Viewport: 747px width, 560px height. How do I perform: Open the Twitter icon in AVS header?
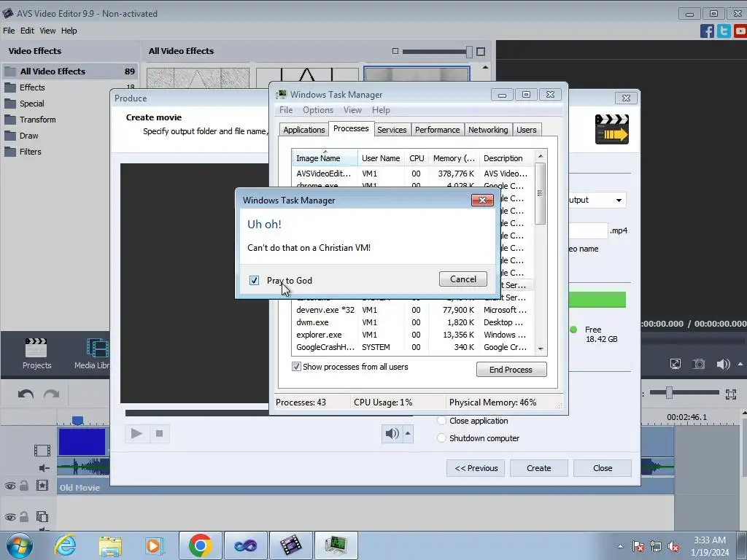724,31
